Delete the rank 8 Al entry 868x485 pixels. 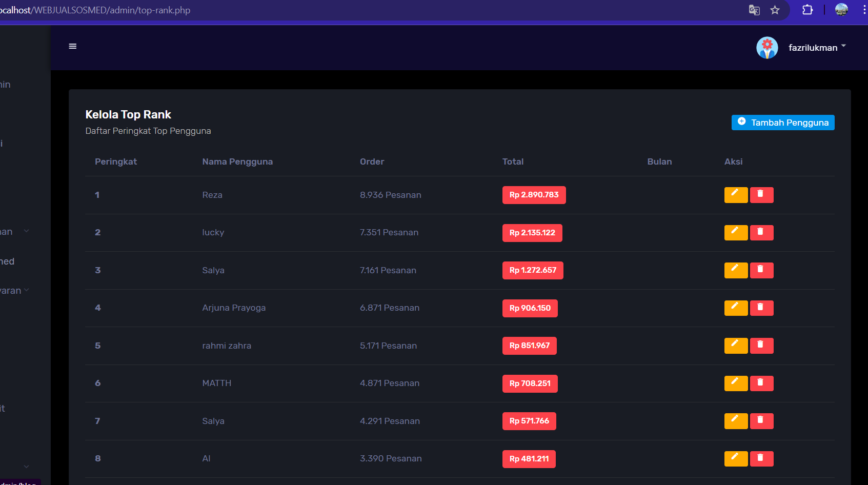click(761, 459)
